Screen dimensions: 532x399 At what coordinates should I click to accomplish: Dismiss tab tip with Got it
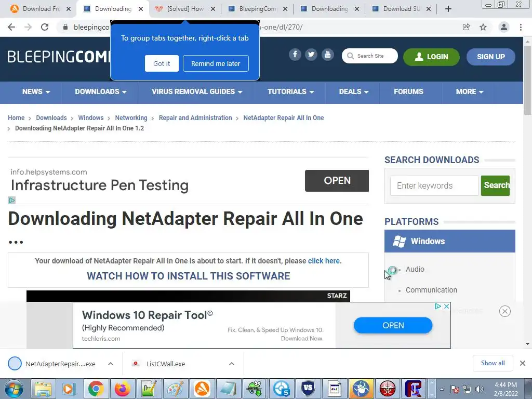click(162, 63)
